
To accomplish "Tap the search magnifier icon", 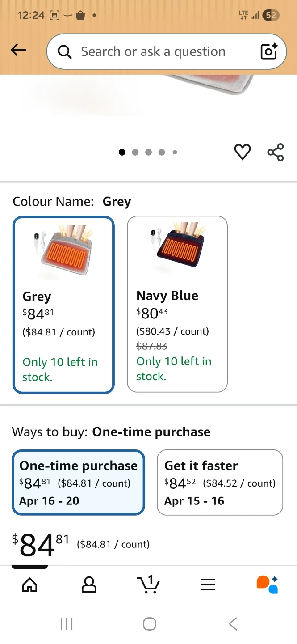I will pos(65,52).
